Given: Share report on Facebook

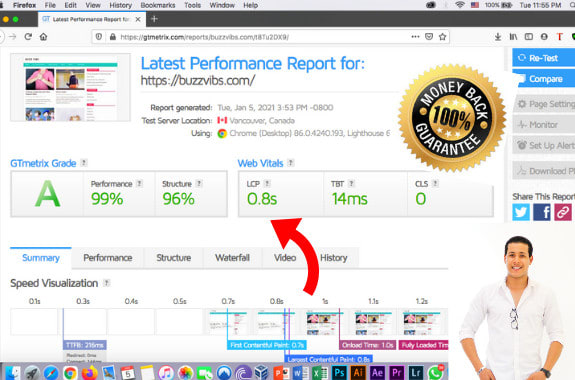Looking at the screenshot, I should click(542, 212).
